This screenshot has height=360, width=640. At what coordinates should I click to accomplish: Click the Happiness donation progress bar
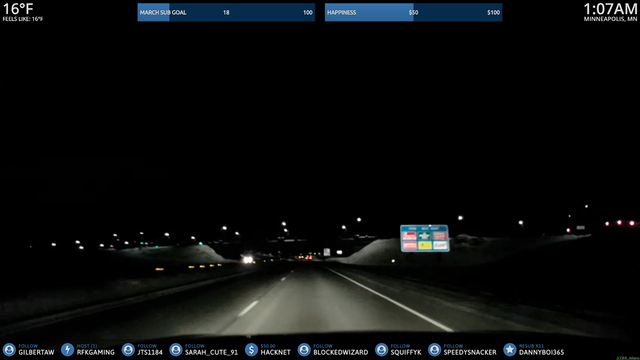click(413, 12)
